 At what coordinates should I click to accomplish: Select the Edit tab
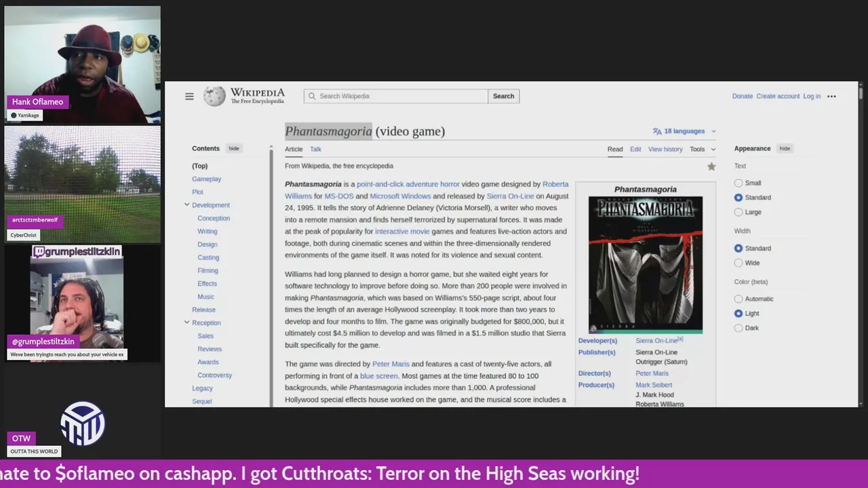tap(635, 149)
